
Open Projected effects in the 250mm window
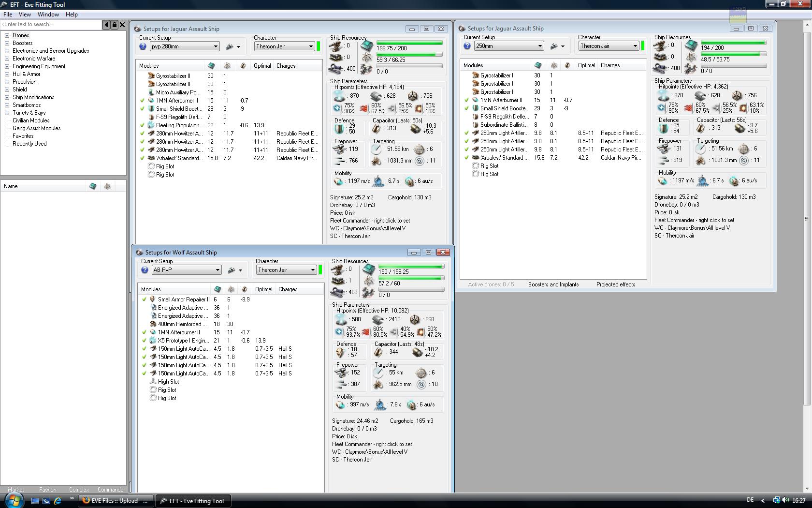(616, 284)
